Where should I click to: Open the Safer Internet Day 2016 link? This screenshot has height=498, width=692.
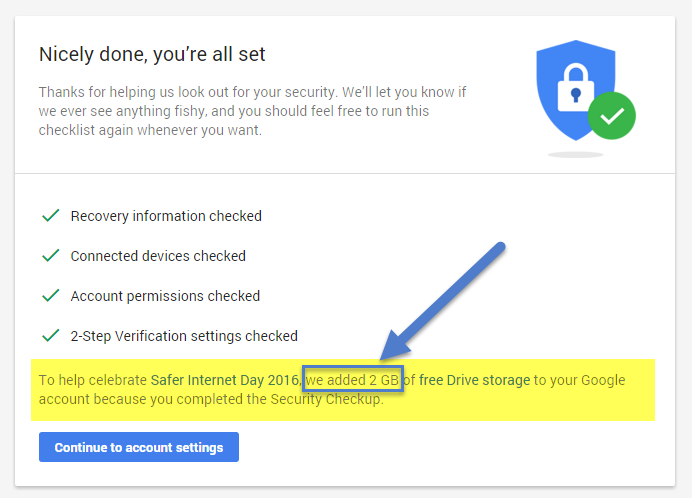point(226,380)
